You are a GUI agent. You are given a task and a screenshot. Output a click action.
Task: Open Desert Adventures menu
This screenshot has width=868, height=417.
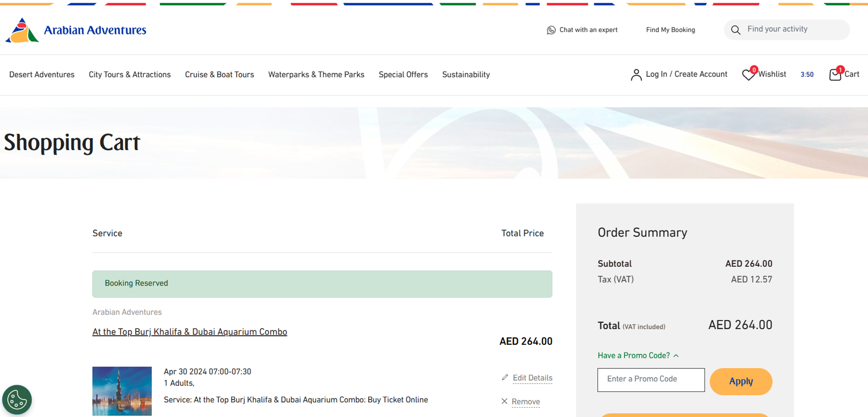[42, 75]
